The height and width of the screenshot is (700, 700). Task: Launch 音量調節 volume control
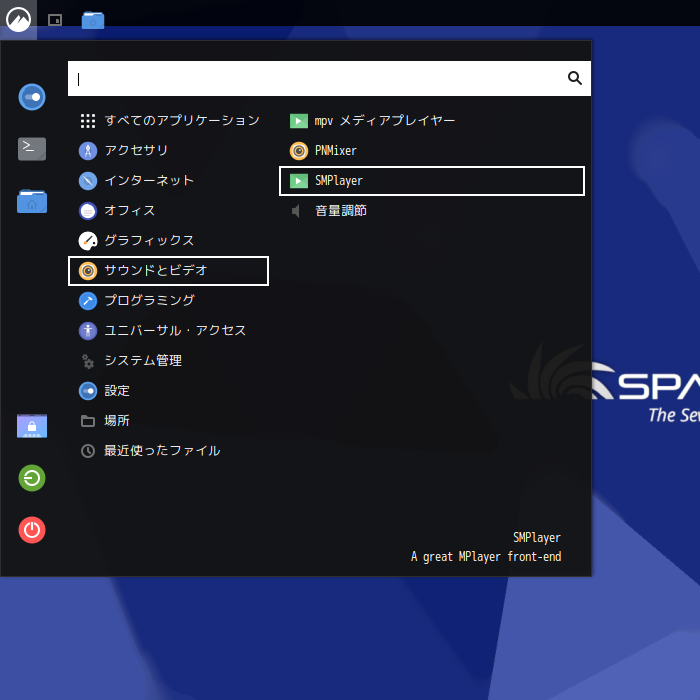click(x=432, y=211)
